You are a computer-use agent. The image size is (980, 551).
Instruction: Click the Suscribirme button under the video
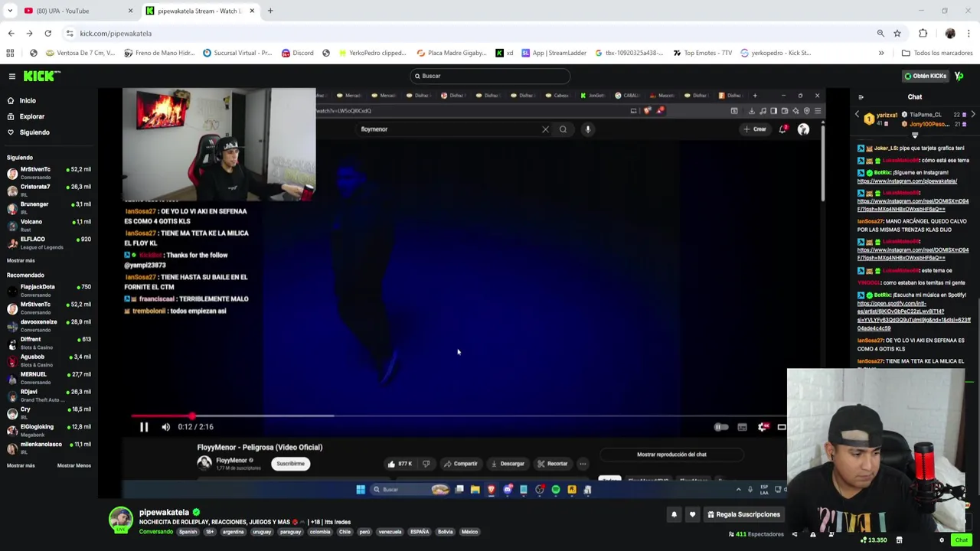(x=290, y=464)
